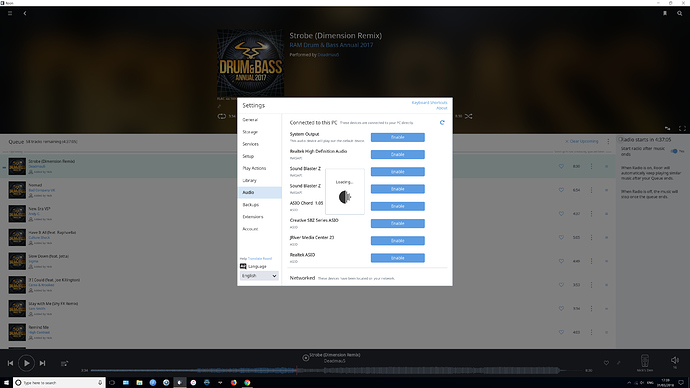Skip to the previous track
690x388 pixels.
coord(10,363)
